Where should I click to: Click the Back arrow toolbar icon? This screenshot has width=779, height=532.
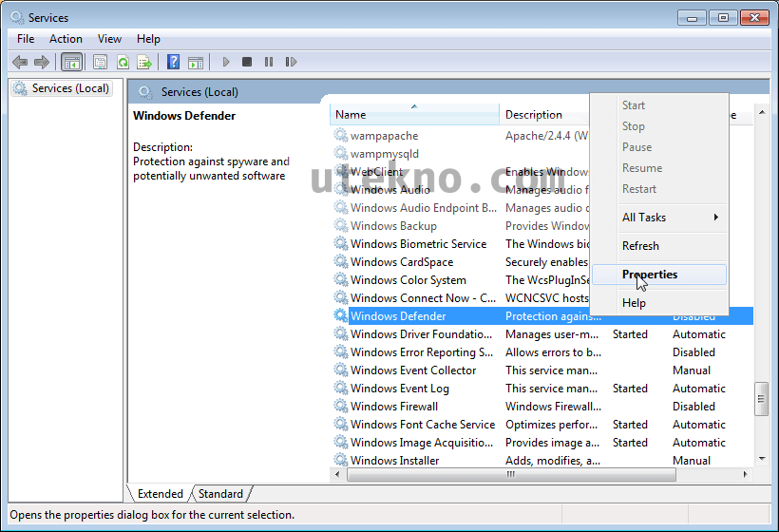(x=20, y=62)
